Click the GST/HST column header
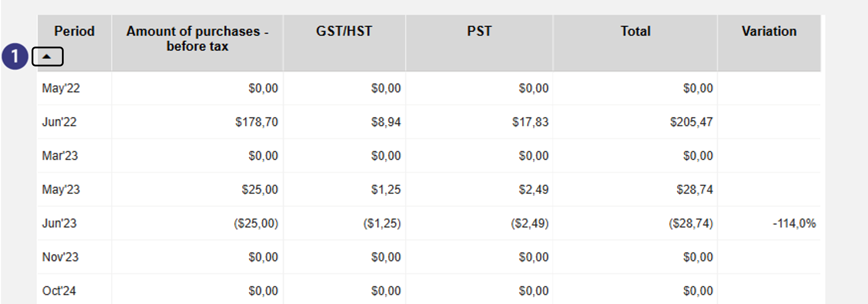Screen dimensions: 868x304 pos(344,31)
